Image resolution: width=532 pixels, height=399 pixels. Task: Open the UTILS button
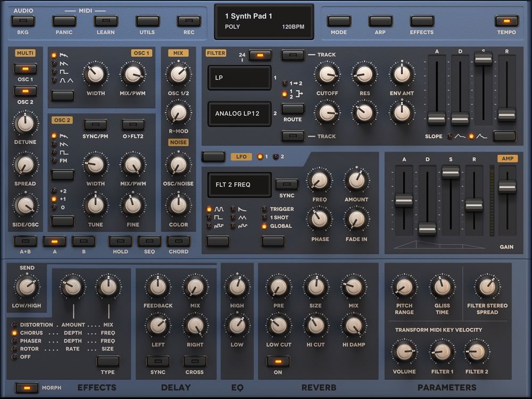[x=147, y=21]
